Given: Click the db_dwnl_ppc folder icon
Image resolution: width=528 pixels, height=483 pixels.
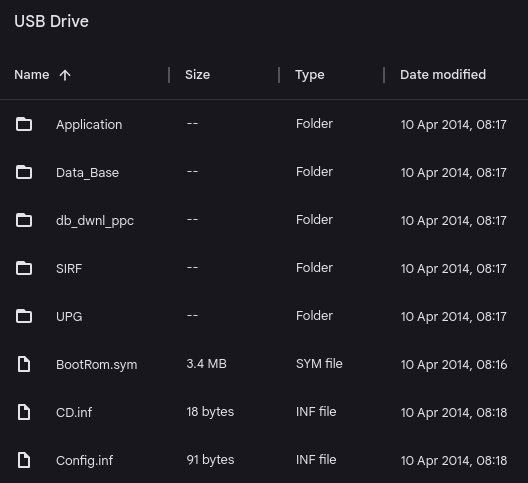Looking at the screenshot, I should (x=24, y=220).
